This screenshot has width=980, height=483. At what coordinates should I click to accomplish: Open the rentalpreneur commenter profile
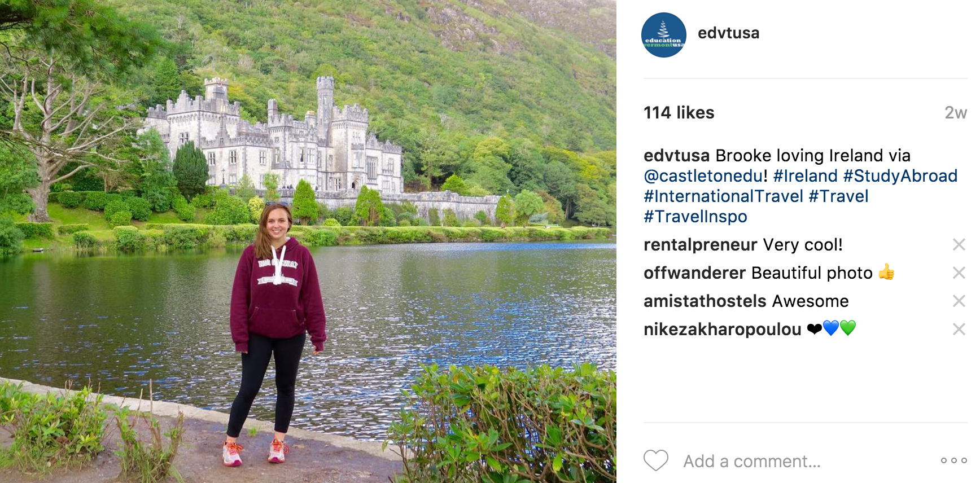[700, 245]
